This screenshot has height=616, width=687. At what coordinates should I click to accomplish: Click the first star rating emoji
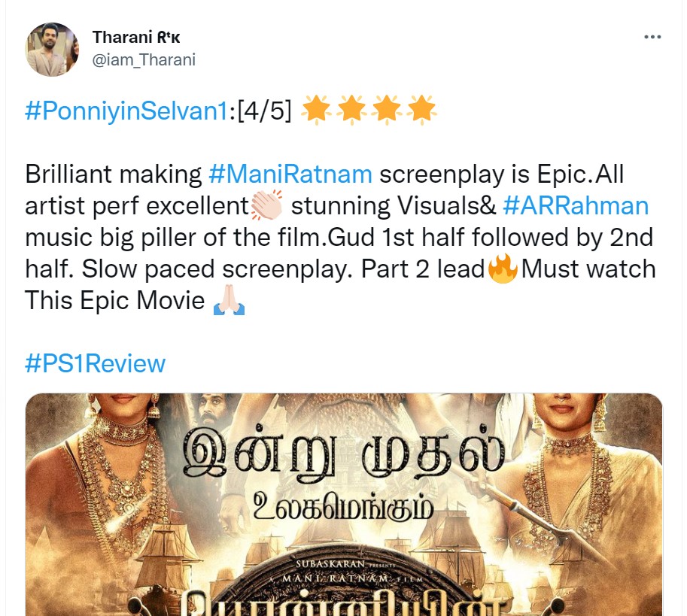coord(317,109)
